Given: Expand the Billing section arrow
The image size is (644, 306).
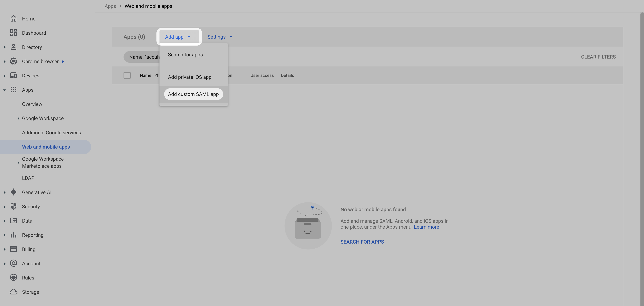Looking at the screenshot, I should [4, 249].
